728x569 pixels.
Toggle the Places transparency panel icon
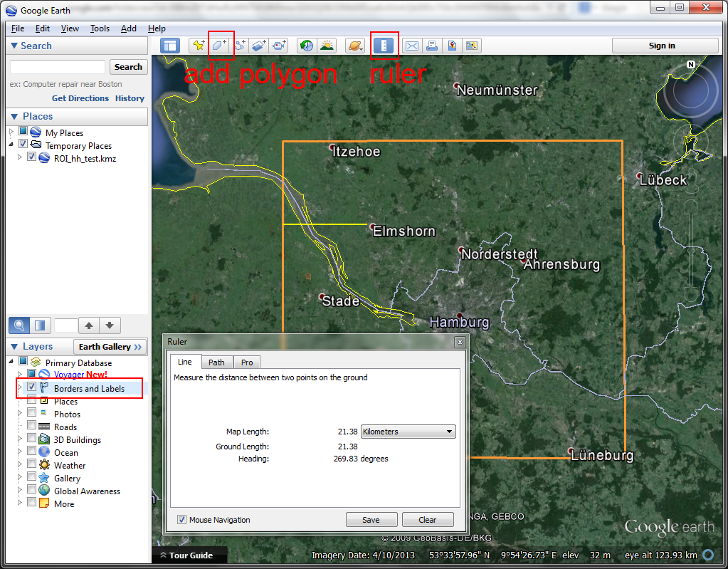coord(41,325)
